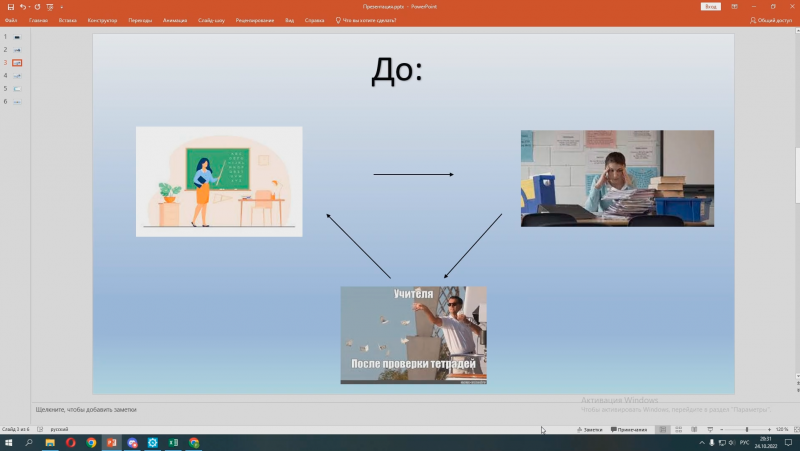Select slide 5 thumbnail
800x451 pixels.
coord(17,89)
